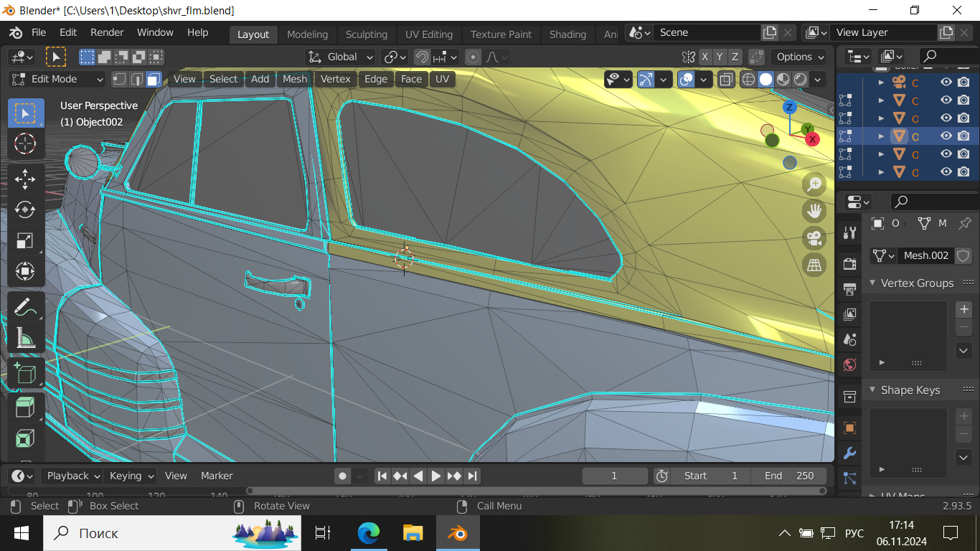Screen dimensions: 980x551
Task: Switch to the Sculpting workspace tab
Action: [x=366, y=34]
